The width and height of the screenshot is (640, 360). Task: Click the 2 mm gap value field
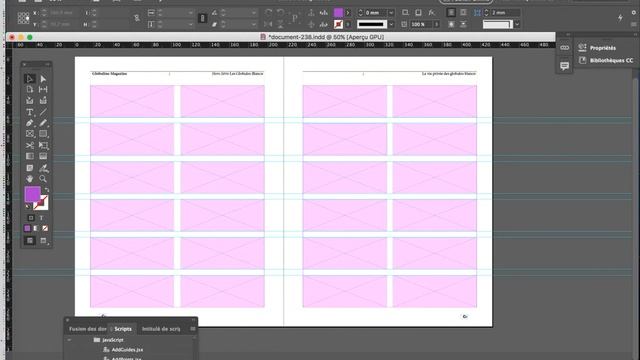[505, 13]
